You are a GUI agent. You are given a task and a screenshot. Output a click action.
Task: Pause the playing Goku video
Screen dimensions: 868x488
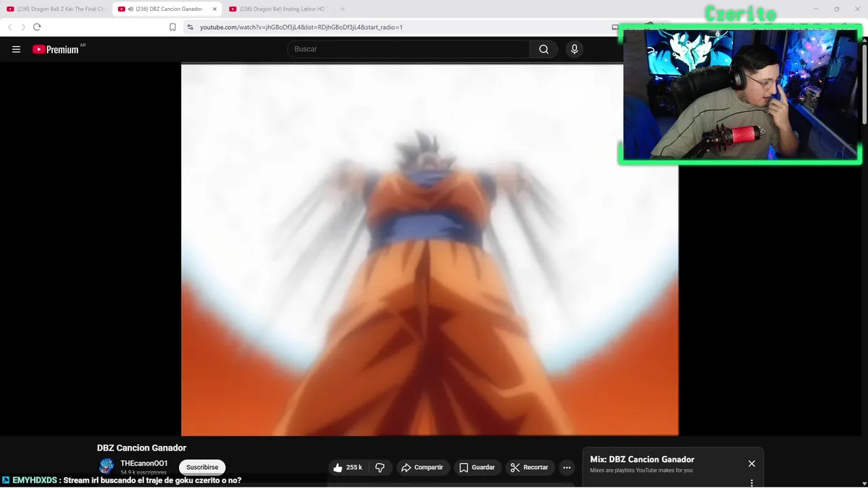coord(429,249)
